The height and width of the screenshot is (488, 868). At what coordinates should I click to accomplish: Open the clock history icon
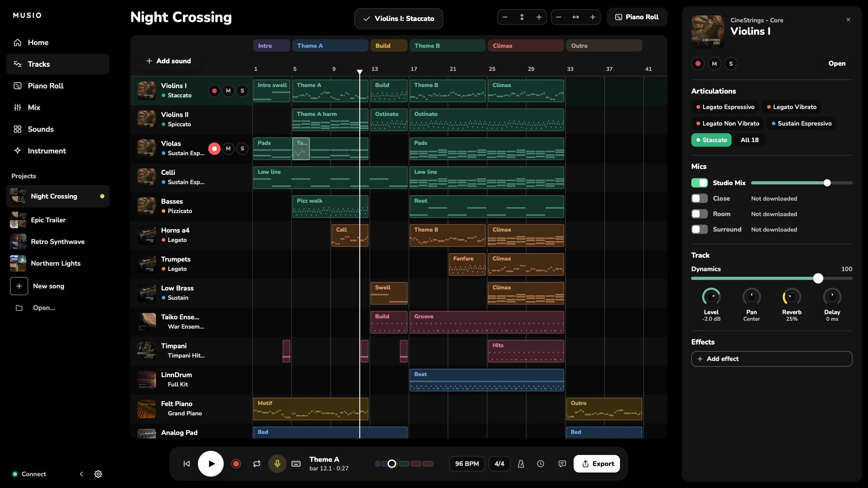541,464
